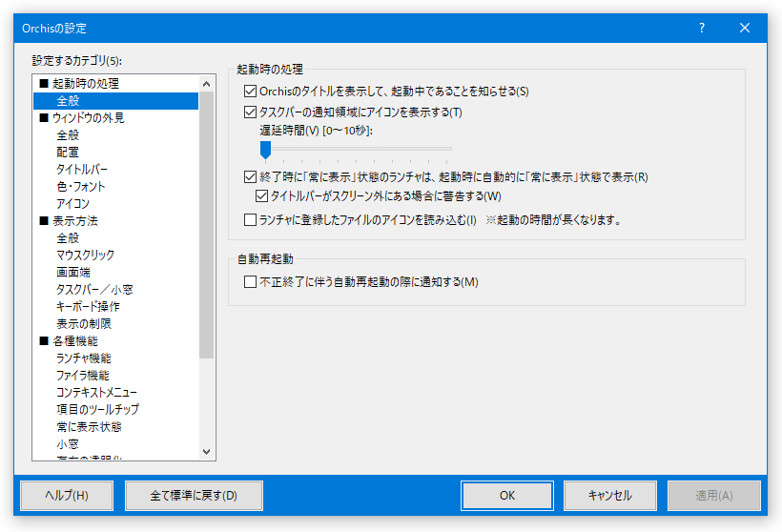This screenshot has height=532, width=782.
Task: Enable 'ランチャに登録したファイルのアイコンを読み込む' checkbox
Action: [251, 220]
